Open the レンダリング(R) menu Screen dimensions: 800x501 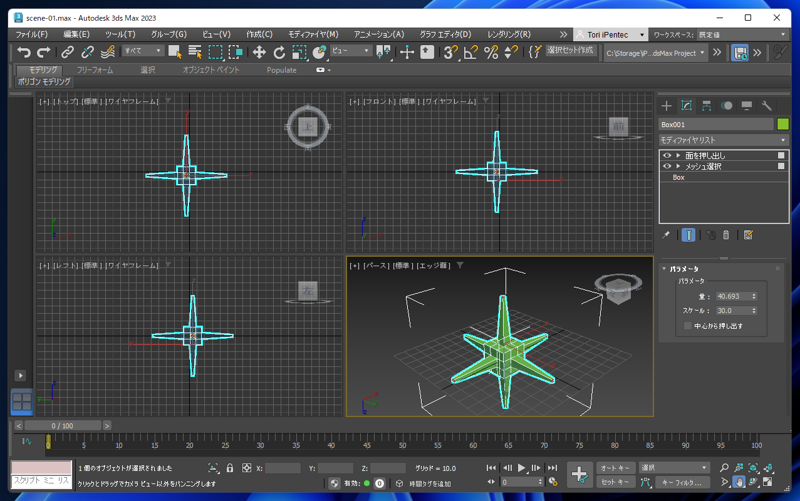[x=509, y=34]
